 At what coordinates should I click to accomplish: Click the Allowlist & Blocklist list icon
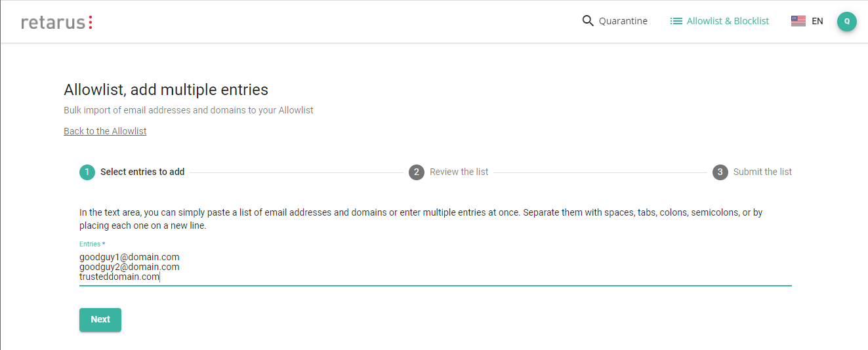coord(676,21)
